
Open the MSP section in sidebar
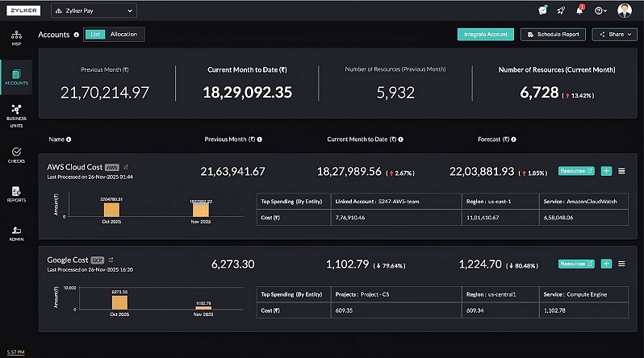[x=16, y=38]
